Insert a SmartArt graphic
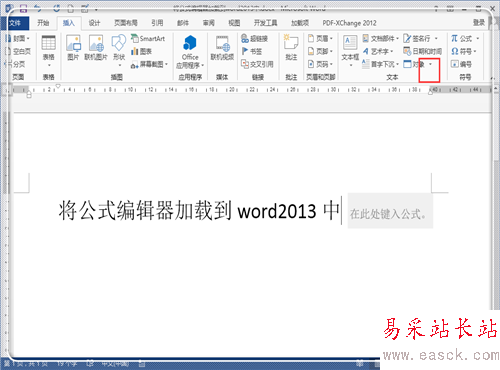500x370 pixels. pyautogui.click(x=148, y=39)
